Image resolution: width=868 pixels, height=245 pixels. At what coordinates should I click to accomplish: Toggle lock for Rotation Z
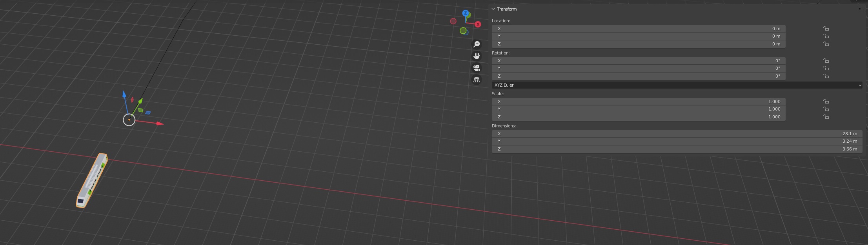tap(826, 76)
